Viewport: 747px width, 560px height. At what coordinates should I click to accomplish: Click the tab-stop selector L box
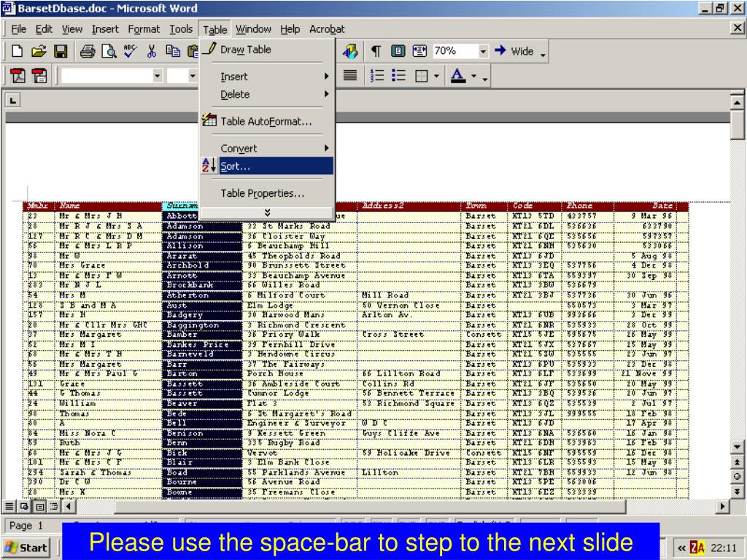click(13, 100)
